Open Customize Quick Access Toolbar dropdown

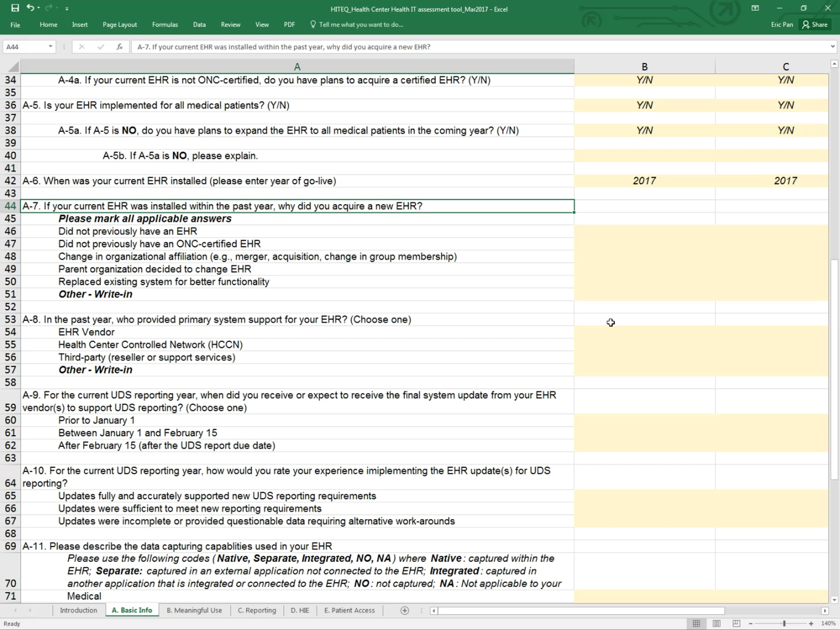click(x=67, y=8)
